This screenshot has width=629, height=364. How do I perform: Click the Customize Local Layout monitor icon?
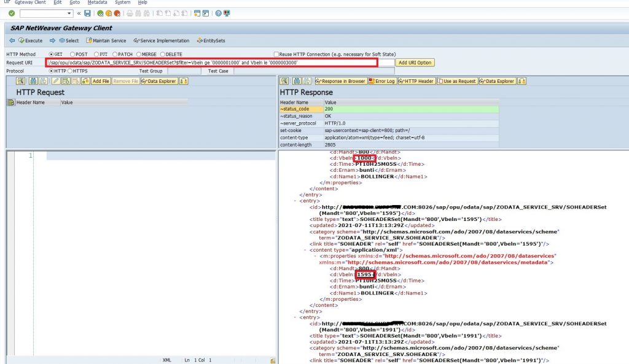pyautogui.click(x=227, y=14)
